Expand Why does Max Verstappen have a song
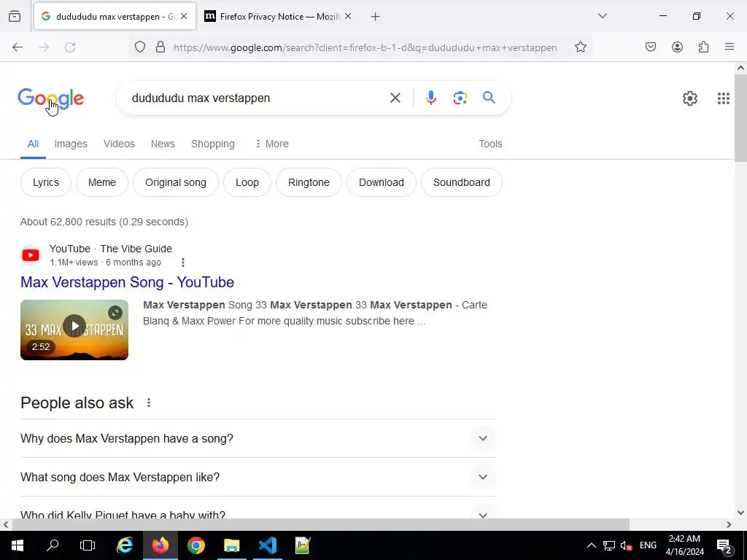The image size is (747, 560). [x=258, y=438]
